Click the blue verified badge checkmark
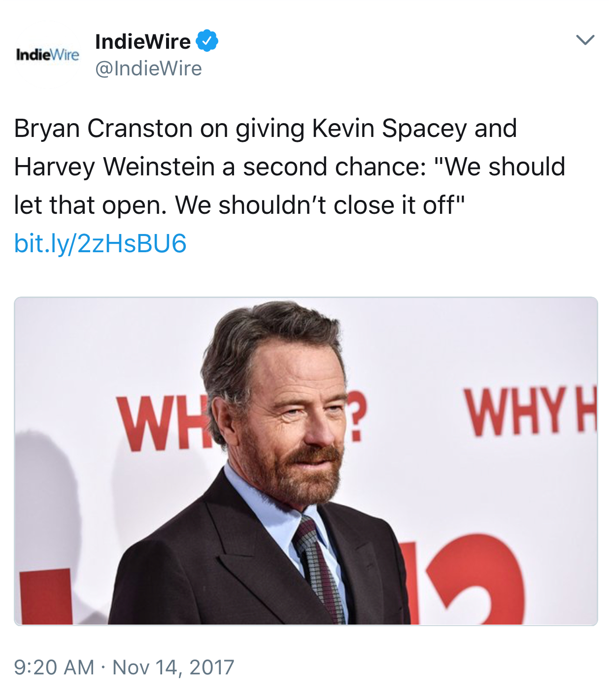 click(x=207, y=41)
